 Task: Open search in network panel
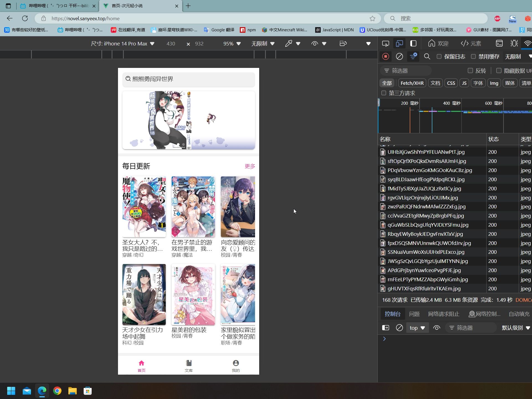pyautogui.click(x=427, y=57)
